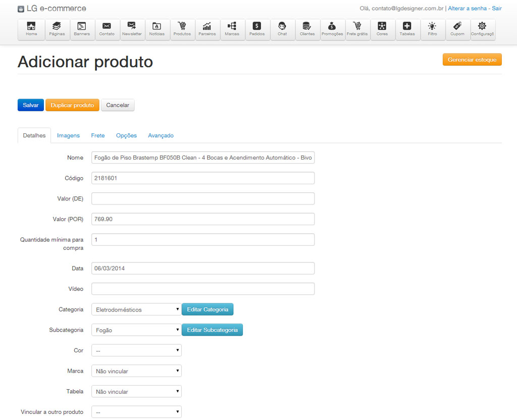Click the Alterar a senha link
The width and height of the screenshot is (517, 420).
468,9
